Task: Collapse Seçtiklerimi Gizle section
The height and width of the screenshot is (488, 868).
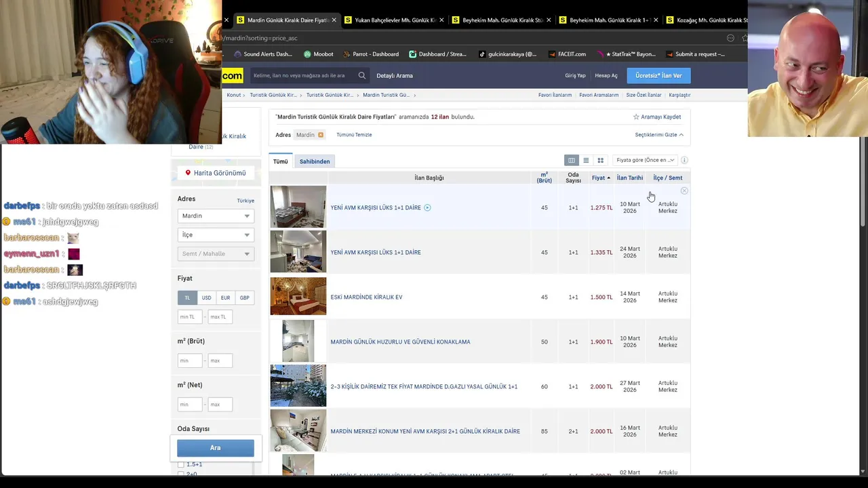Action: click(659, 135)
